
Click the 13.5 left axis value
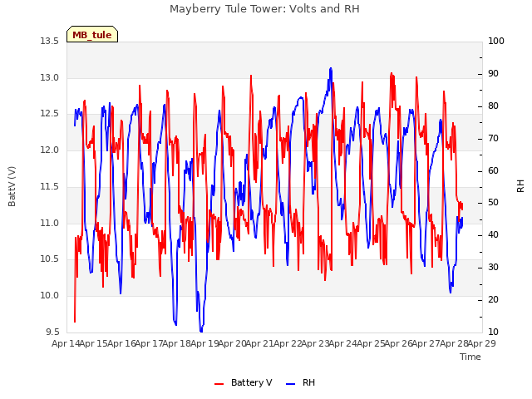click(50, 42)
